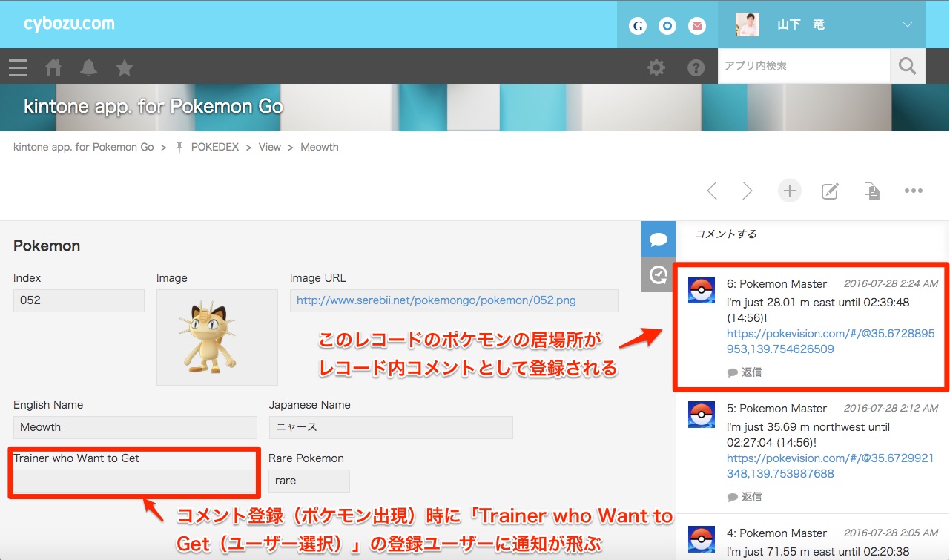The image size is (950, 560).
Task: Click Pokemon Master avatar on comment 4
Action: 702,539
